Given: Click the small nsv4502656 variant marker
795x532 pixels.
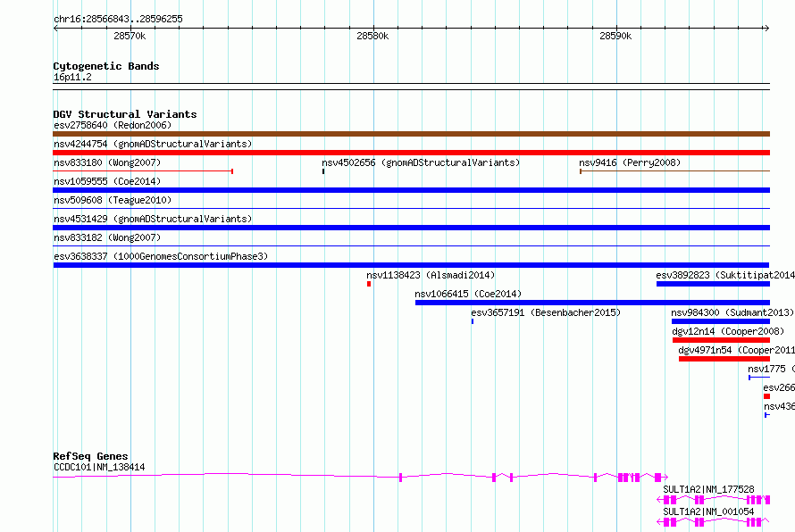Looking at the screenshot, I should (323, 171).
